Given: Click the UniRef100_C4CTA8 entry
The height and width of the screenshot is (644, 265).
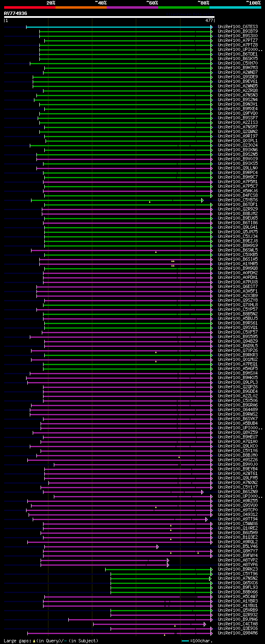Looking at the screenshot, I should pos(237,624).
